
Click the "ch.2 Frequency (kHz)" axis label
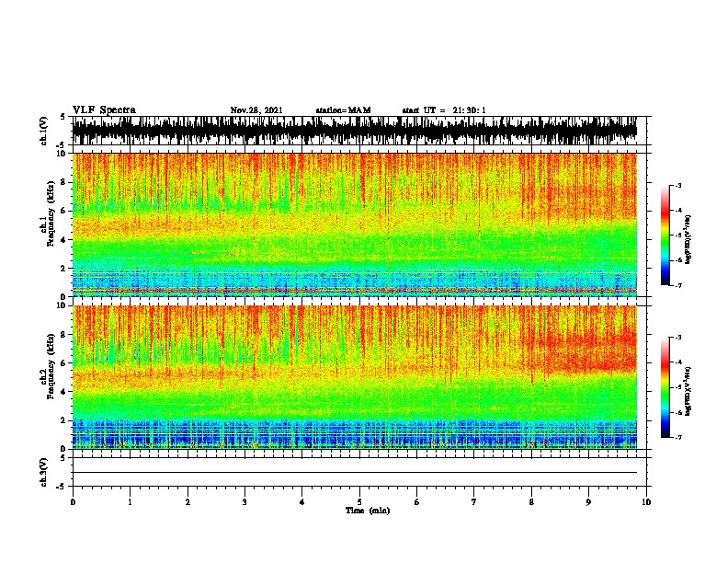(x=48, y=366)
